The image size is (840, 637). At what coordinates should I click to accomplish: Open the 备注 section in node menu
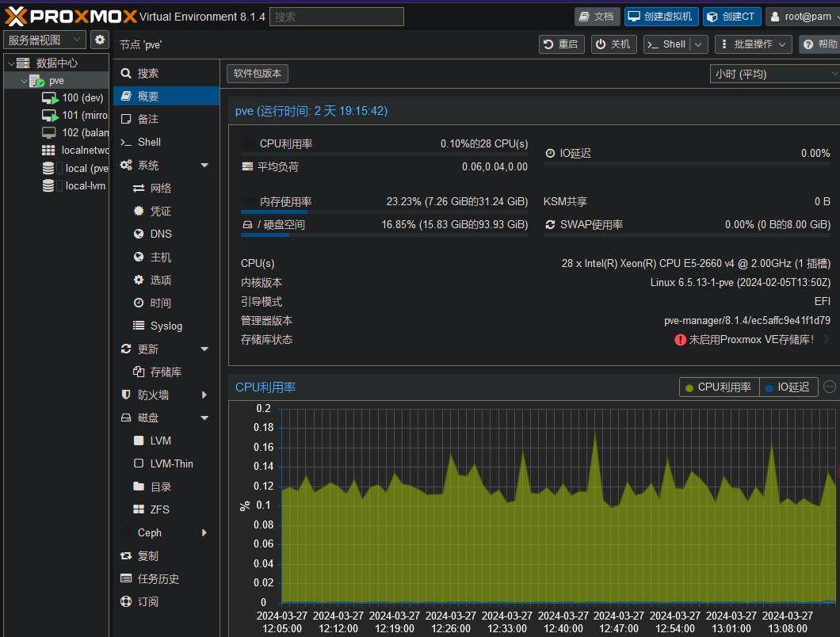[147, 119]
